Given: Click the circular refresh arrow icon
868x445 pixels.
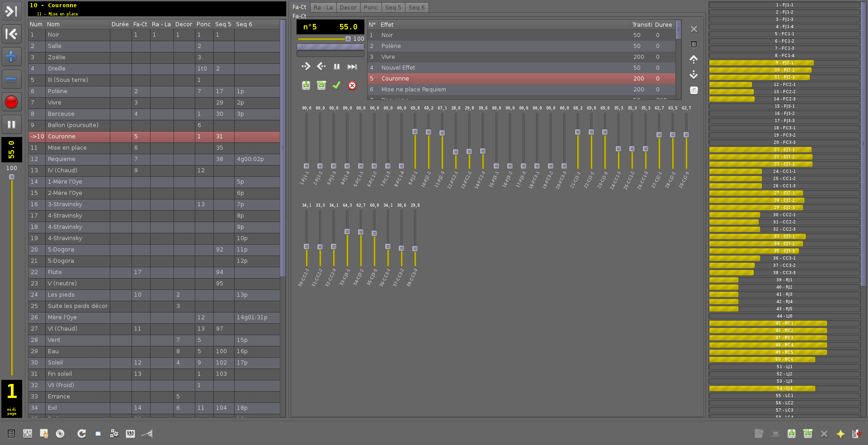Looking at the screenshot, I should 81,434.
